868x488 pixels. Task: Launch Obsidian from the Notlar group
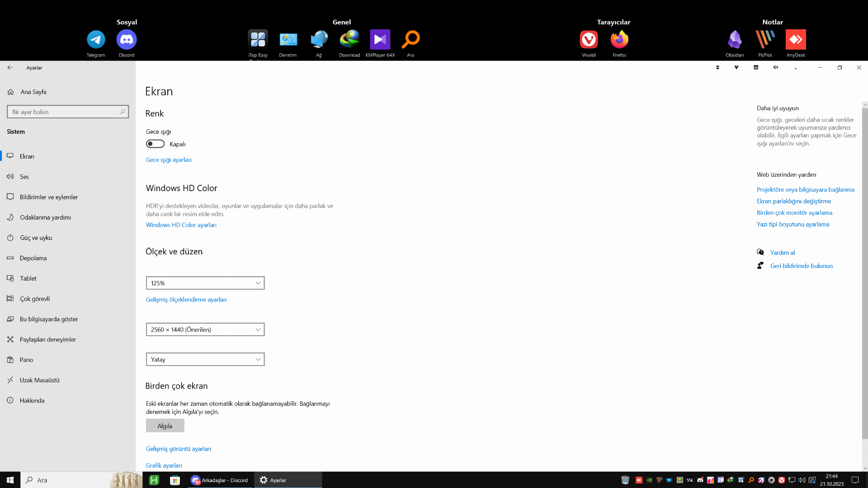click(x=735, y=40)
